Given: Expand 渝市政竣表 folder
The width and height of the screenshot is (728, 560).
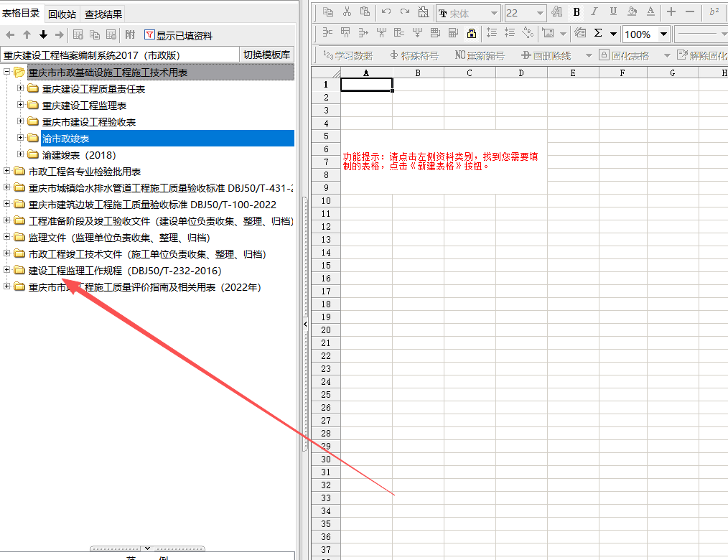Looking at the screenshot, I should point(20,137).
